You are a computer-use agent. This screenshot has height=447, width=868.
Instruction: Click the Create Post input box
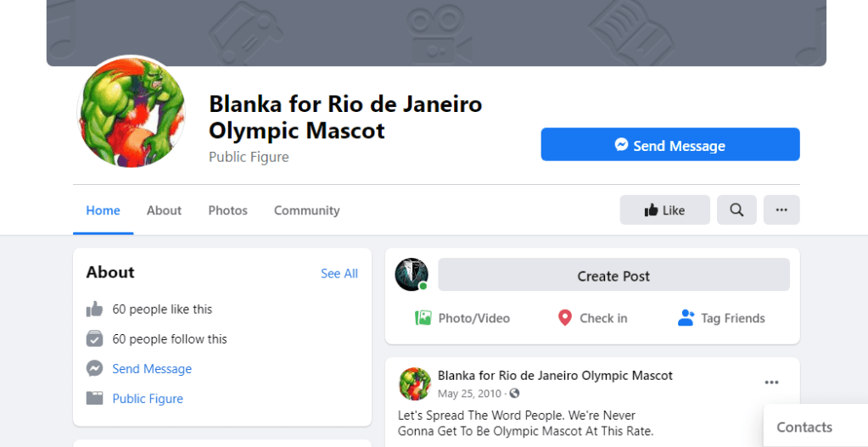point(613,276)
